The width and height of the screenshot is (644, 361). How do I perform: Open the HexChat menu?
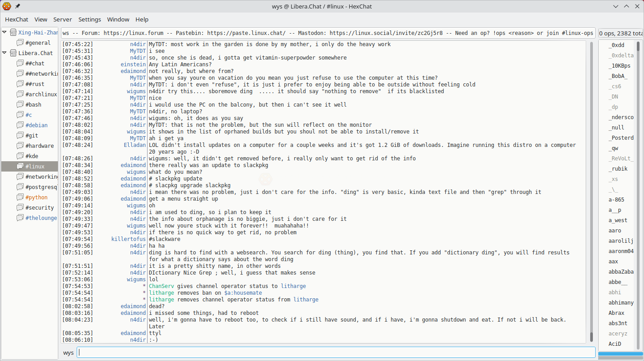tap(17, 19)
